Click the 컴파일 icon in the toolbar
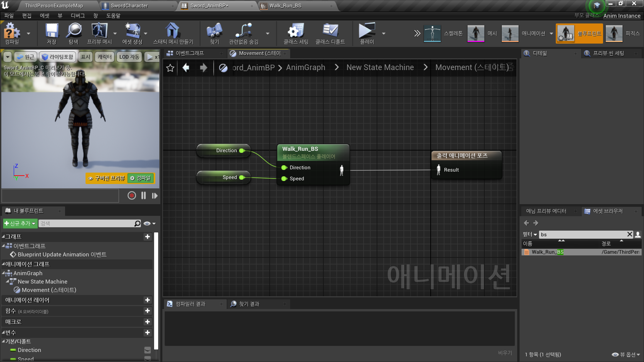This screenshot has height=362, width=644. pos(11,33)
